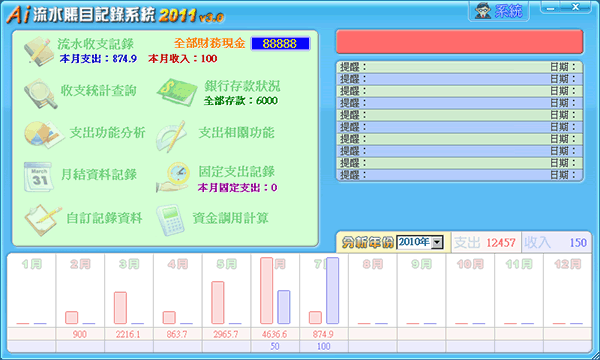Click the 收支統計查詢 magnifier icon
This screenshot has height=360, width=600.
(40, 94)
